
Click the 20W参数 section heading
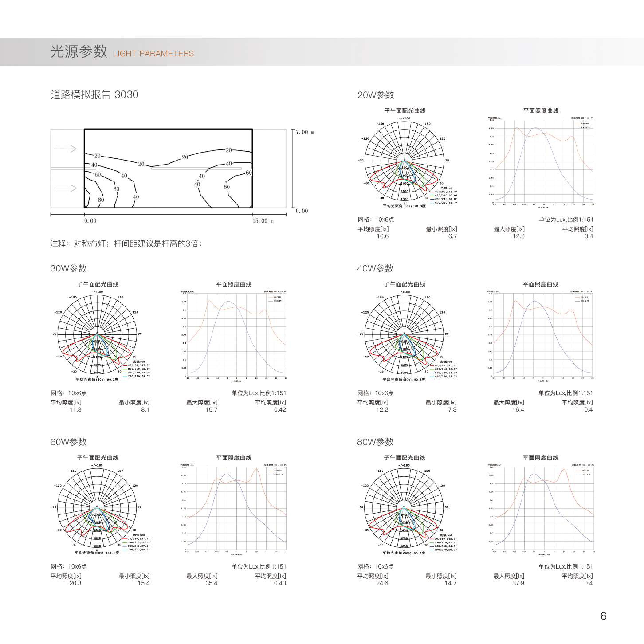pos(376,95)
